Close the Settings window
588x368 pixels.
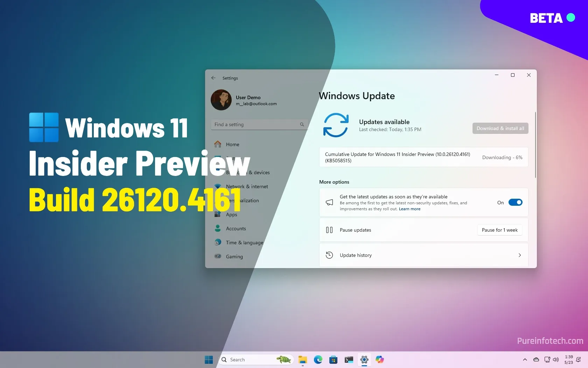click(x=529, y=75)
